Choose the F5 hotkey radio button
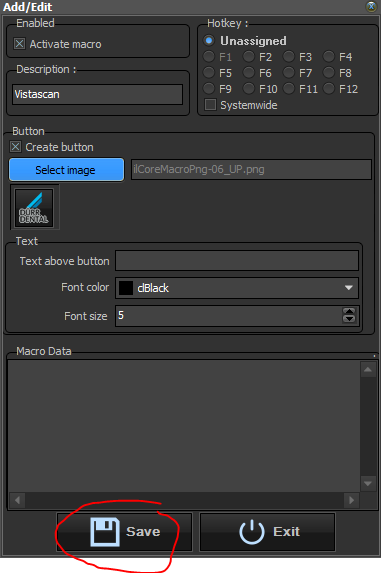The image size is (385, 578). 209,73
